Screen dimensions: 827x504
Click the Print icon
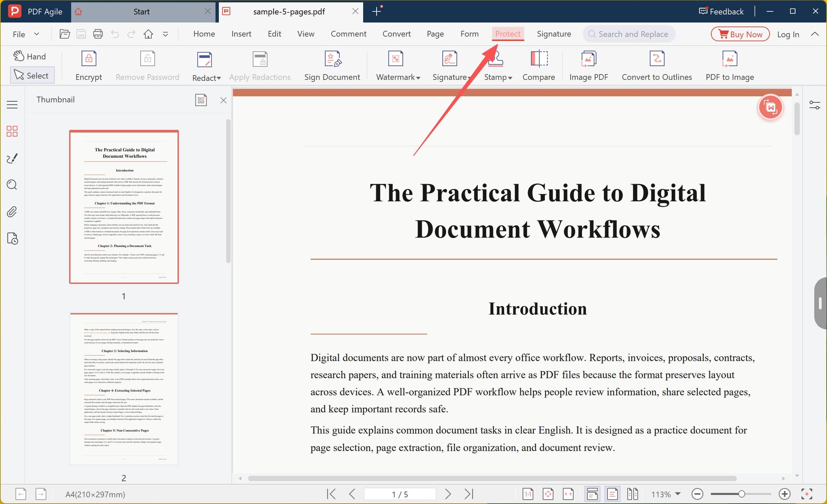98,34
